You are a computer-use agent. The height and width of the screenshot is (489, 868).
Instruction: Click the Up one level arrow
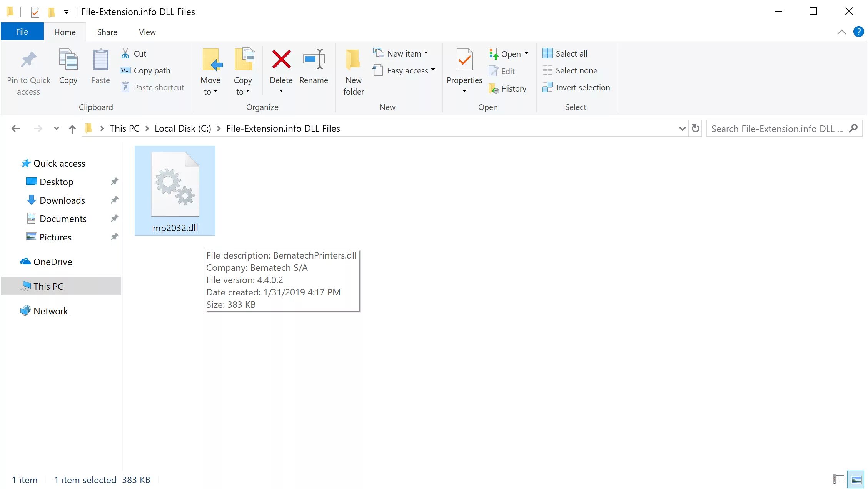pos(72,129)
